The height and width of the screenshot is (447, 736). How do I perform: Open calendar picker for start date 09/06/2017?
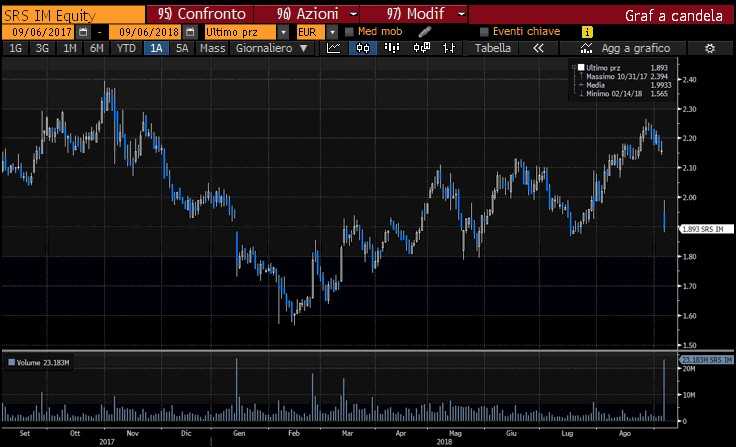click(83, 32)
